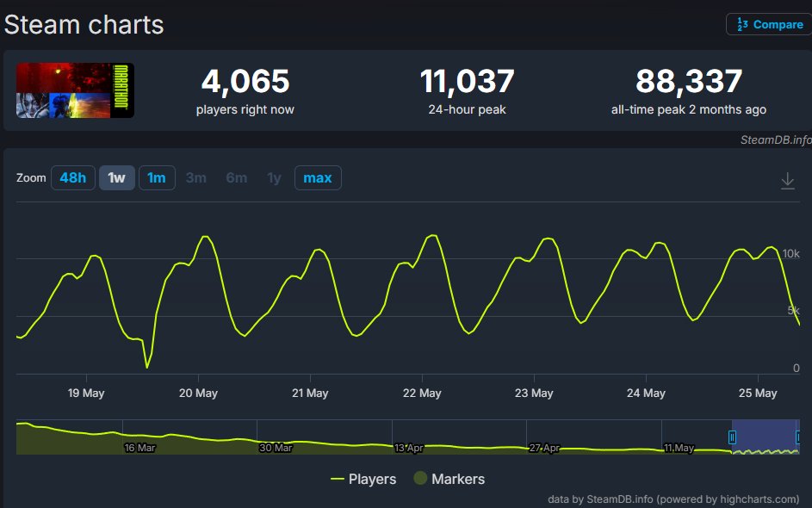Open the Marathon game thumbnail
This screenshot has width=812, height=508.
75,90
